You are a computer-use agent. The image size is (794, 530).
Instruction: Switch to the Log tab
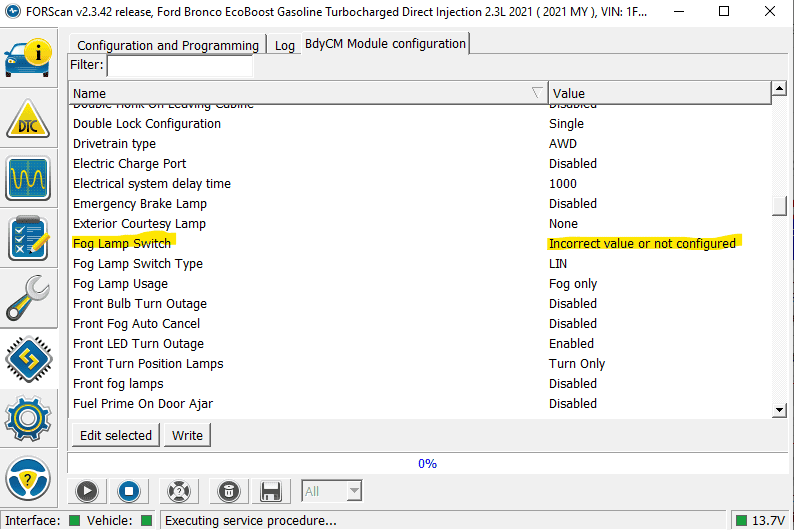[285, 45]
